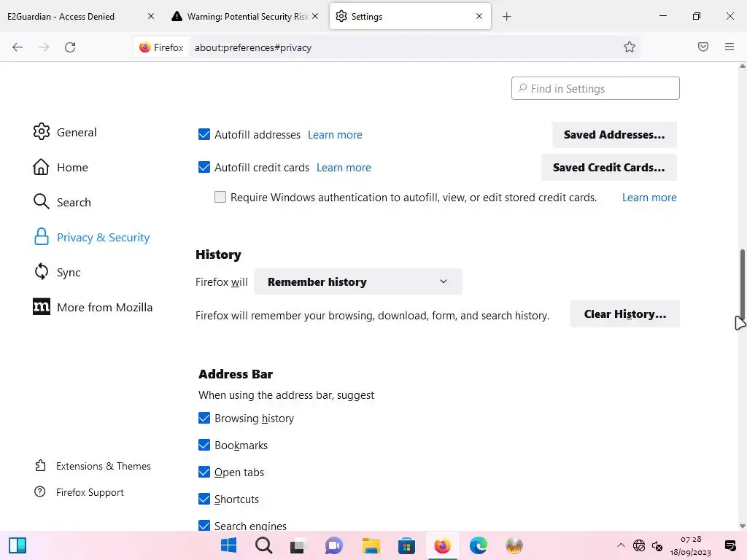This screenshot has width=747, height=560.
Task: Click Firefox icon on taskbar
Action: (x=443, y=545)
